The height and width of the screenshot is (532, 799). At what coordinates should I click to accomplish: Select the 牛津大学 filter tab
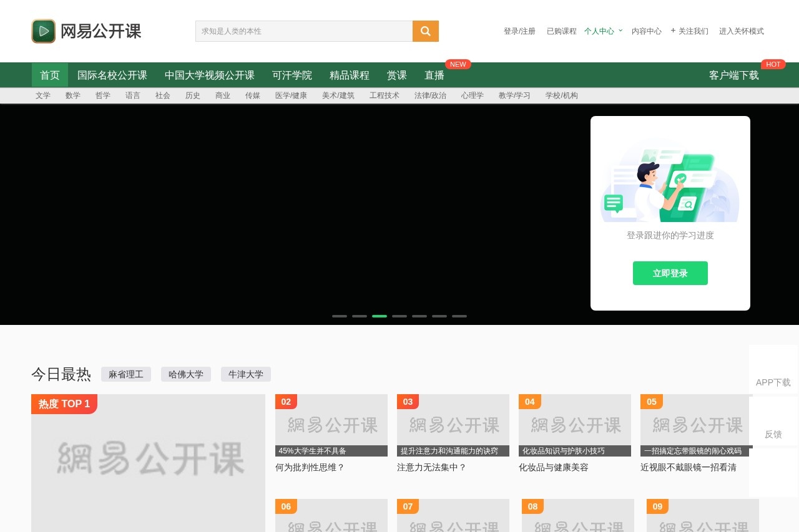click(x=245, y=374)
